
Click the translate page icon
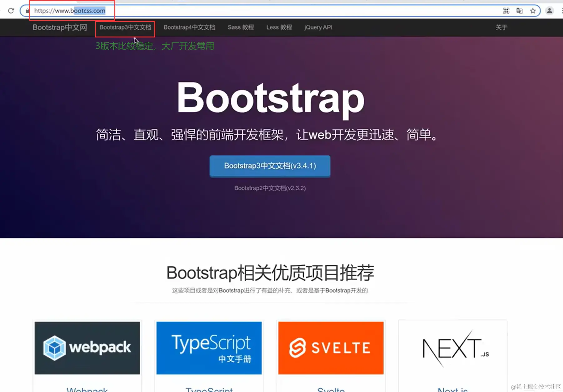pyautogui.click(x=520, y=11)
